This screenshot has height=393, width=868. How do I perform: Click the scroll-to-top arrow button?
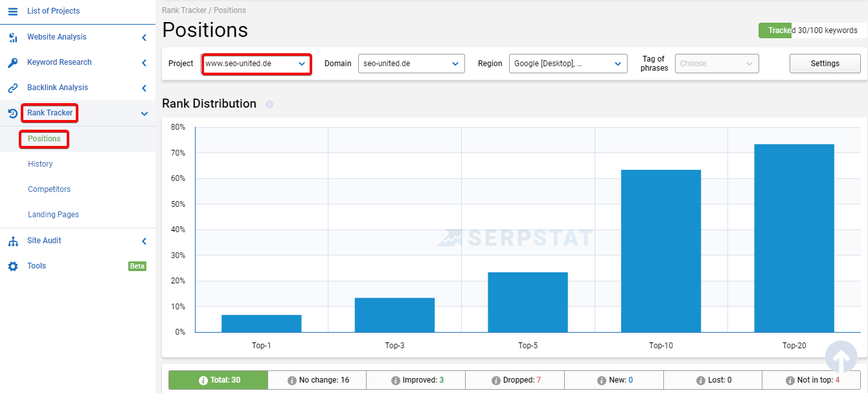[841, 357]
